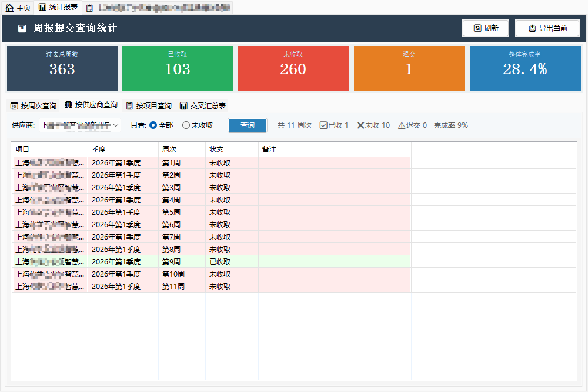The height and width of the screenshot is (392, 588).
Task: Click the chart icon on 交叉汇总表 tab
Action: point(183,106)
